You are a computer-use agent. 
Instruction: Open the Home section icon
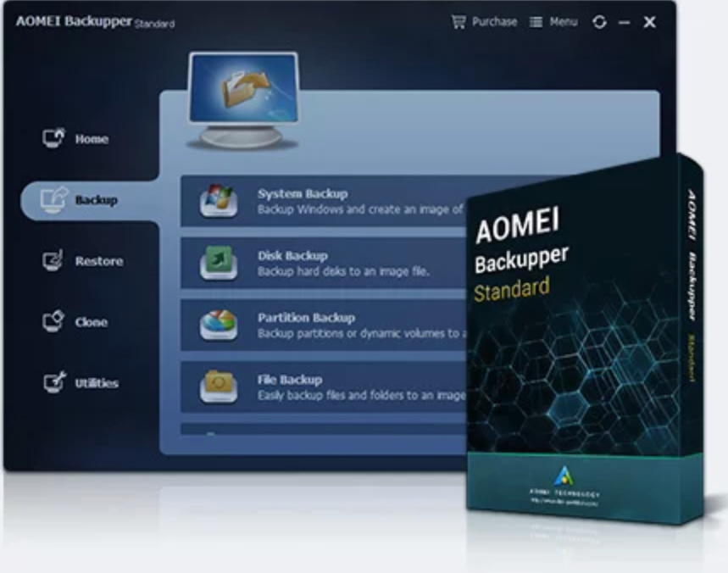coord(53,138)
